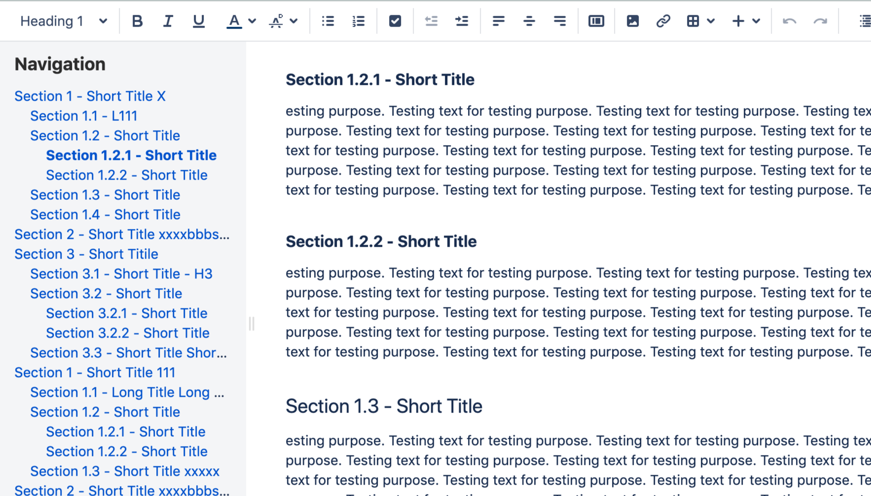The image size is (871, 496).
Task: Undo the last action
Action: 789,21
